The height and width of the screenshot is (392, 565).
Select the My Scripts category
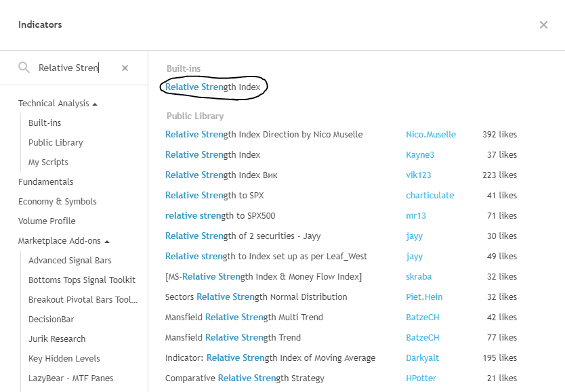click(48, 162)
